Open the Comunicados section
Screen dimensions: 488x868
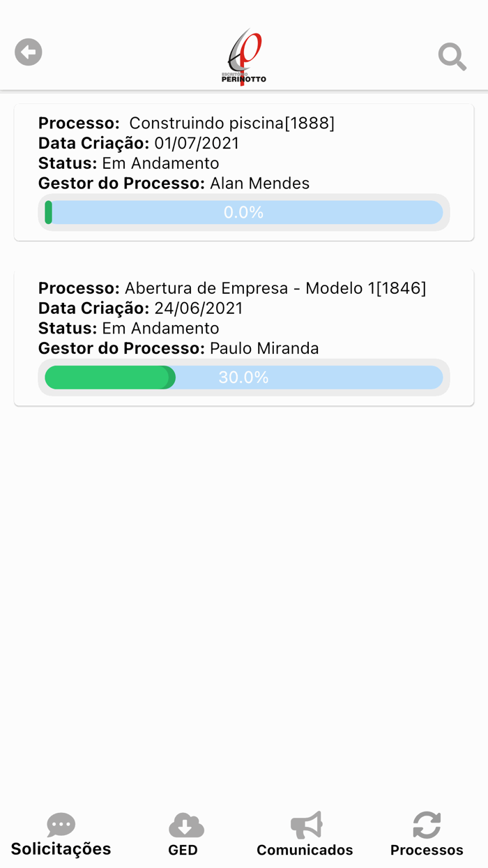pos(305,835)
